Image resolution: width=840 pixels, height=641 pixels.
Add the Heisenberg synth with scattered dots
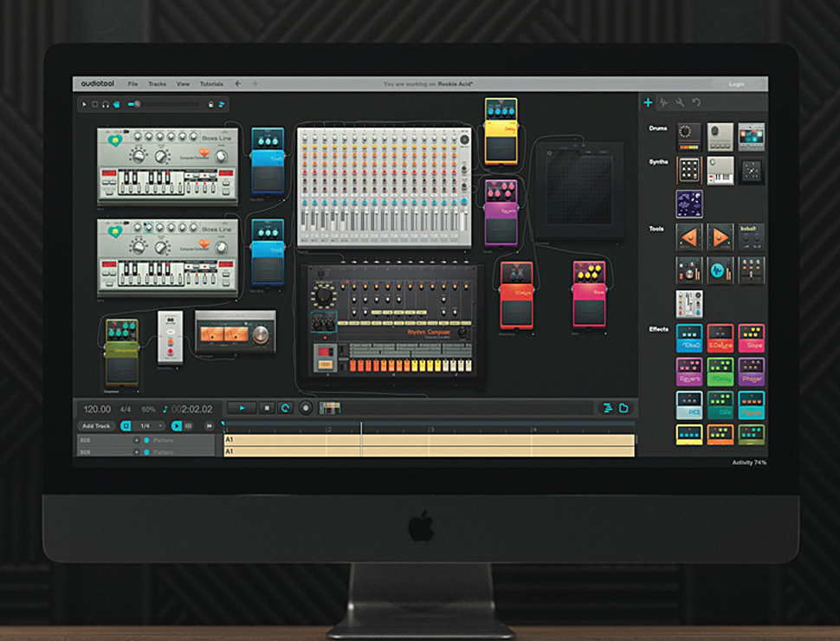pos(751,171)
